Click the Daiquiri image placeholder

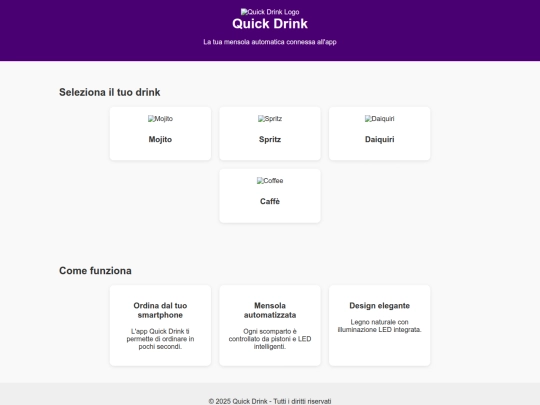379,118
